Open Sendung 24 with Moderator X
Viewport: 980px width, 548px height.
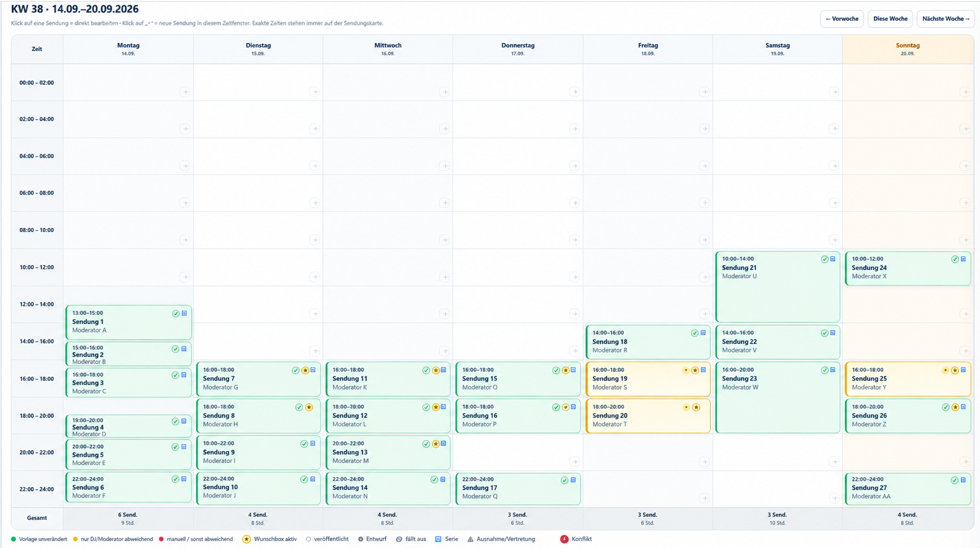(x=907, y=268)
